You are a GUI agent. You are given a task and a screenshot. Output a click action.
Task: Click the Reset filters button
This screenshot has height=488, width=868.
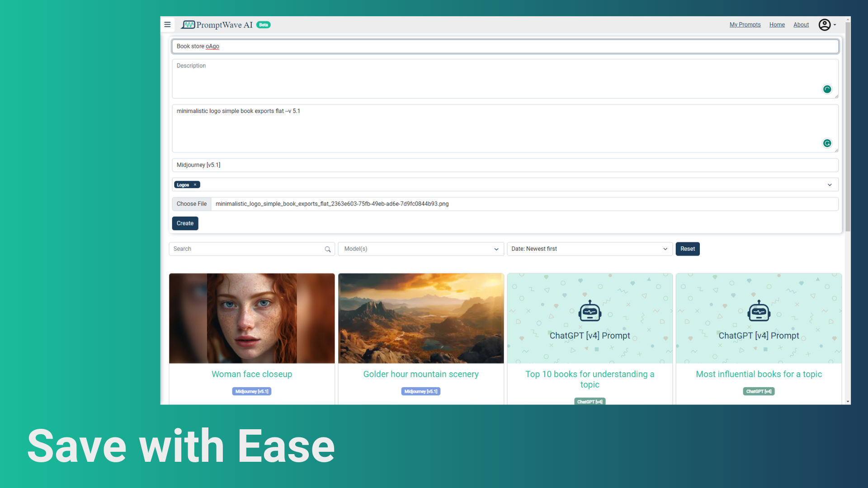[x=687, y=249]
